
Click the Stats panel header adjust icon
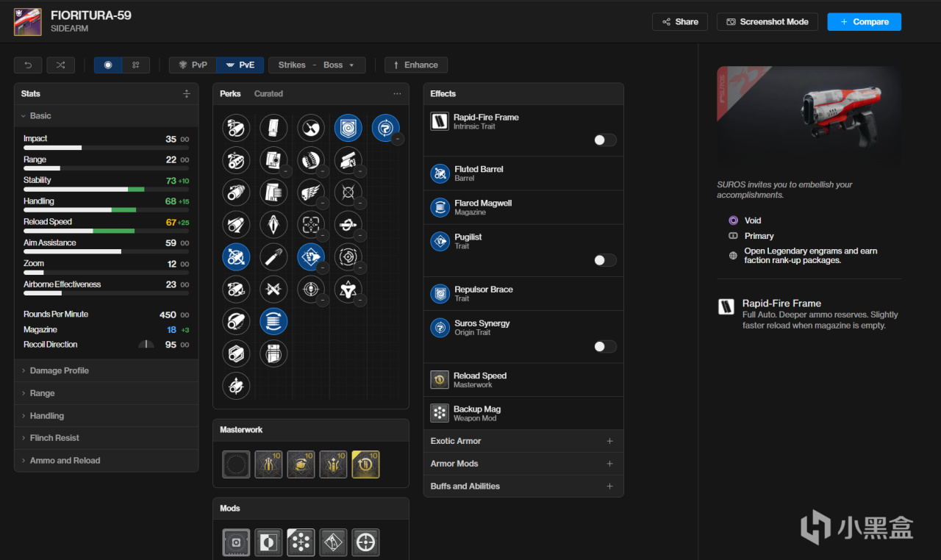187,93
